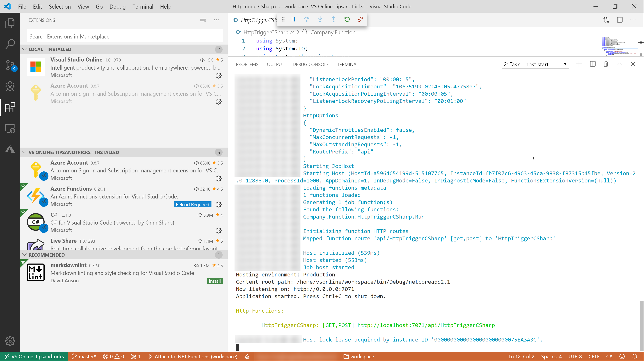Open the Search view in activity bar

coord(10,44)
